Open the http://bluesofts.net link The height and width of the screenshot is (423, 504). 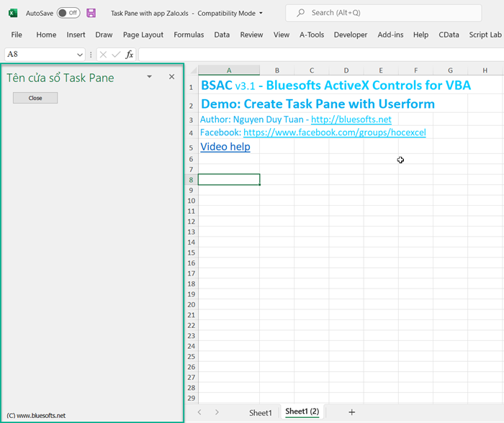[x=351, y=119]
